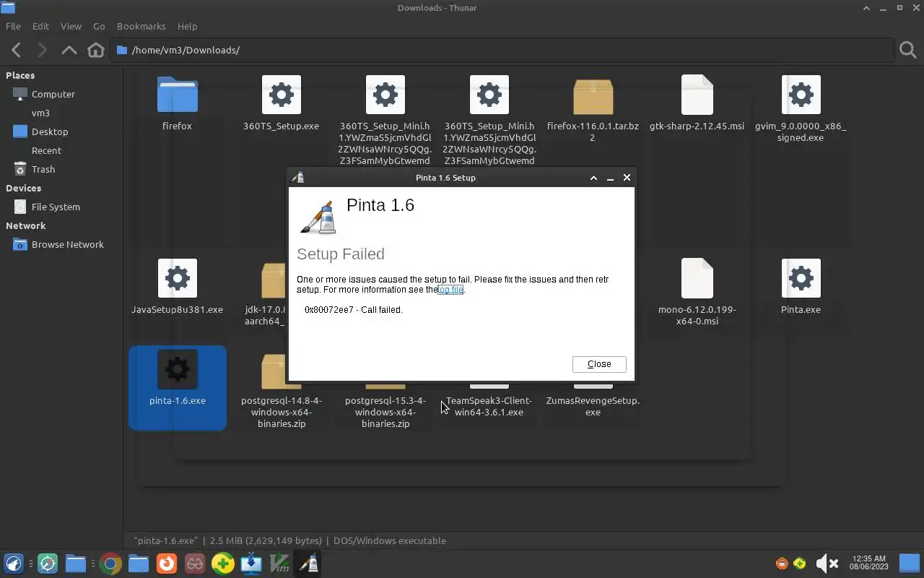
Task: Click the Close button in Pinta Setup
Action: point(599,364)
